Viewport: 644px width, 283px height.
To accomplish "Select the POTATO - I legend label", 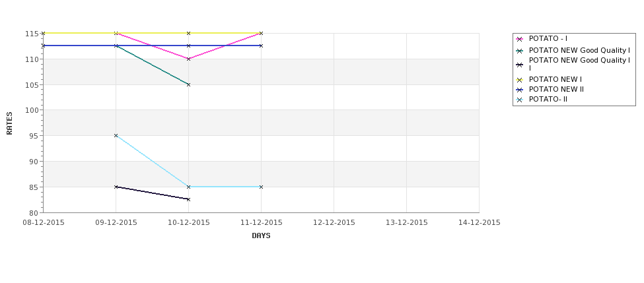I will point(548,38).
